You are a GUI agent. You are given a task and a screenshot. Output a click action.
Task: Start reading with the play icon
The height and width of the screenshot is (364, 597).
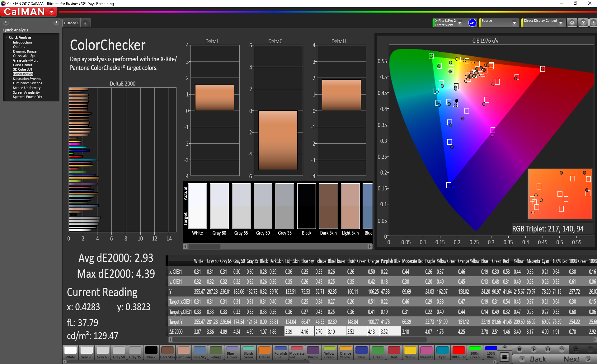tap(534, 349)
